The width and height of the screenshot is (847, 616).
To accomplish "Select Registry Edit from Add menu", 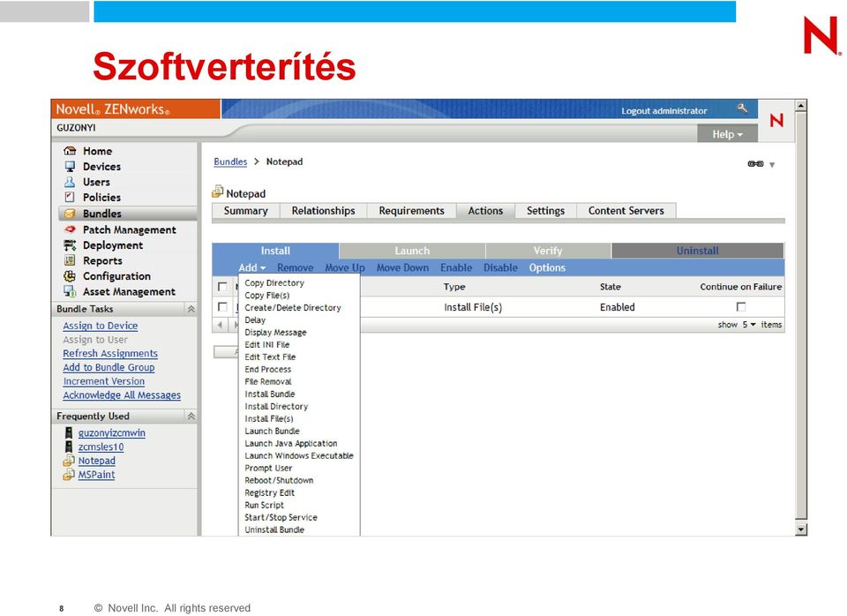I will point(270,492).
